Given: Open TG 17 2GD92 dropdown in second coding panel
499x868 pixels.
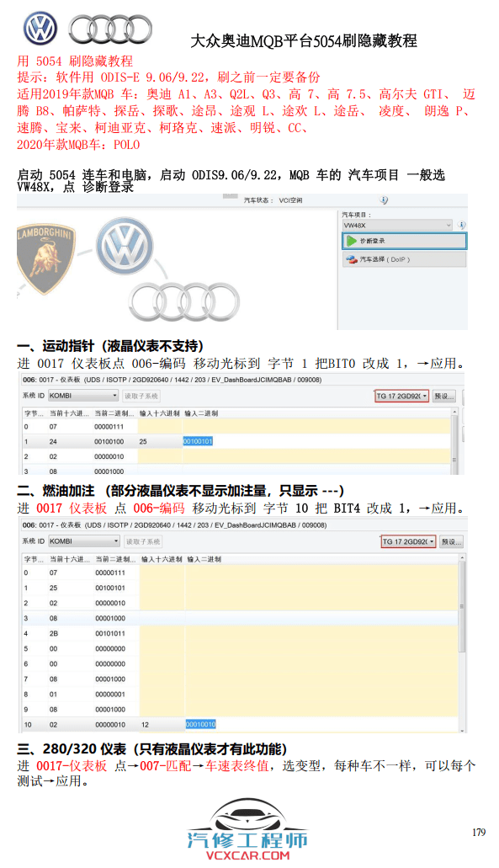Looking at the screenshot, I should coord(408,541).
